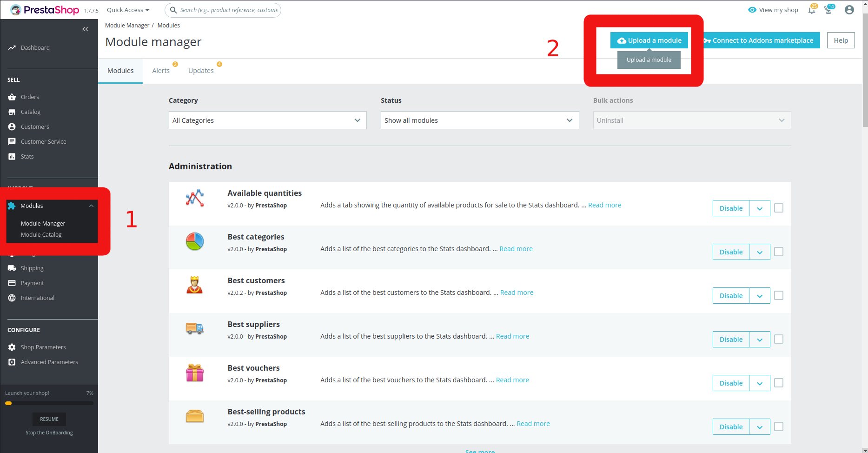Click the top search input field
This screenshot has height=453, width=868.
click(228, 10)
